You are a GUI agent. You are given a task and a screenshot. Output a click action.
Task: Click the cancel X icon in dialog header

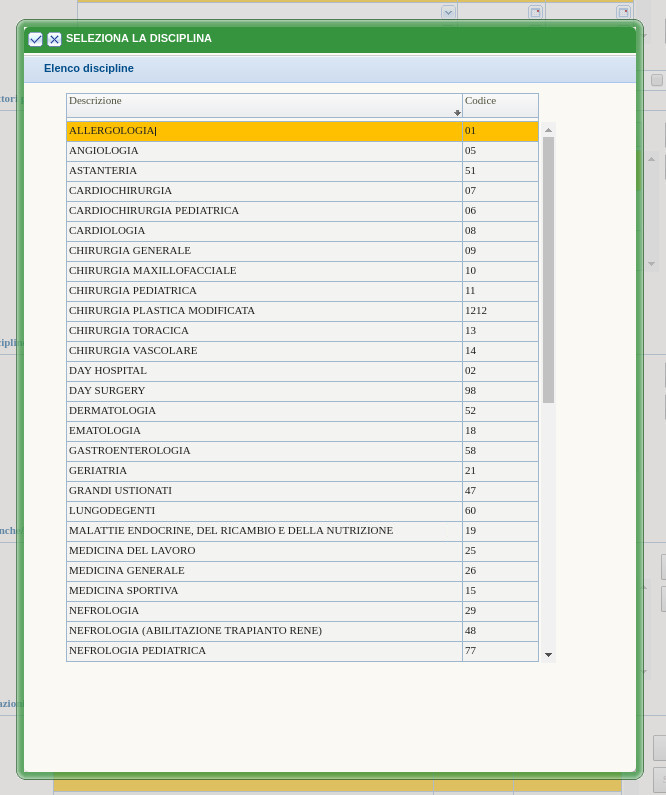[x=54, y=39]
